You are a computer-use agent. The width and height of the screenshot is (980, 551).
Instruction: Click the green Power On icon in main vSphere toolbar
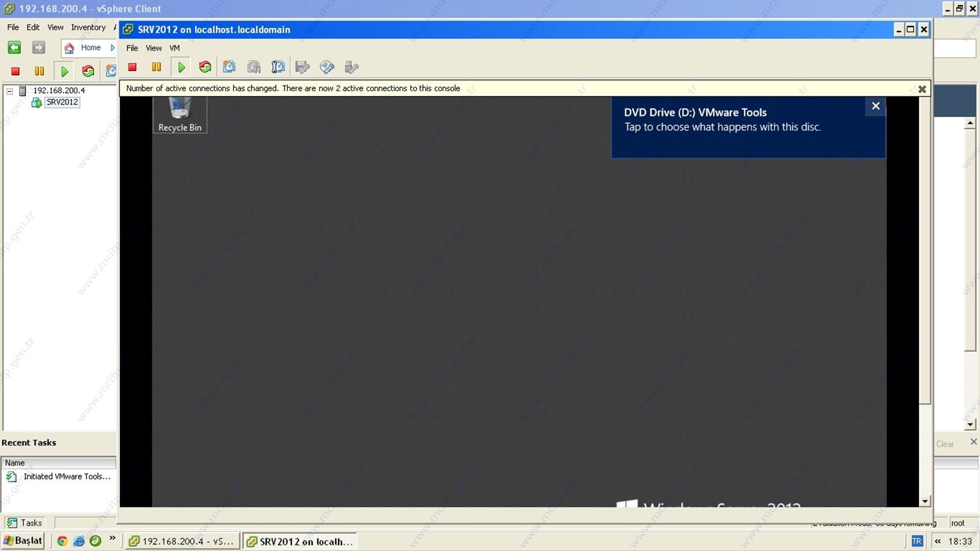(x=64, y=71)
